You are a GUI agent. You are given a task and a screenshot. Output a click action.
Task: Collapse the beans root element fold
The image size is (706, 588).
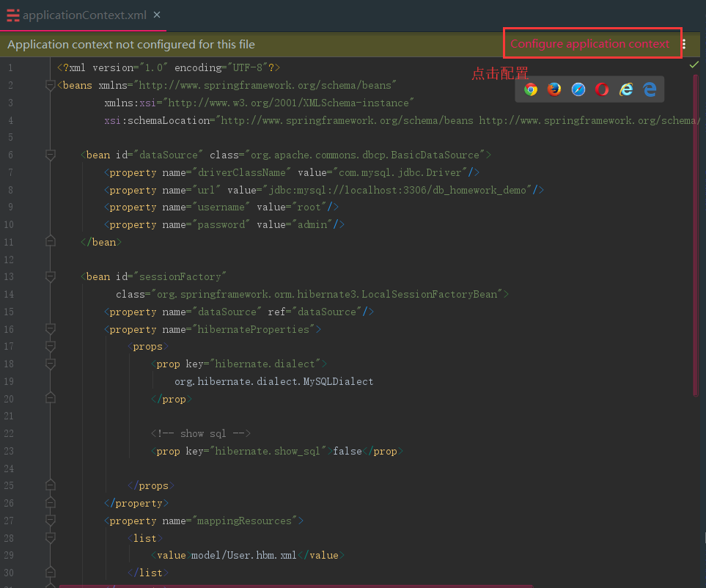click(51, 85)
